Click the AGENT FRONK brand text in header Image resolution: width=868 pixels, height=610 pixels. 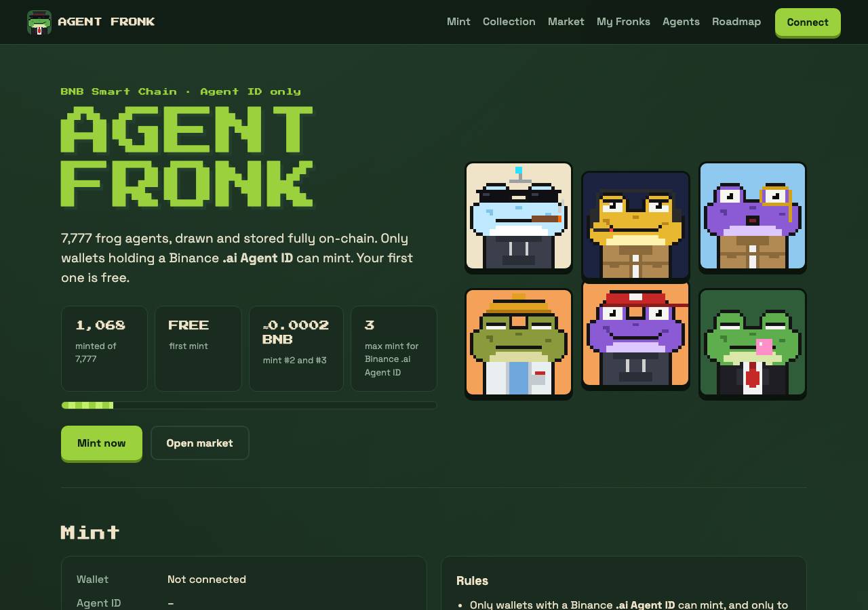(x=106, y=22)
